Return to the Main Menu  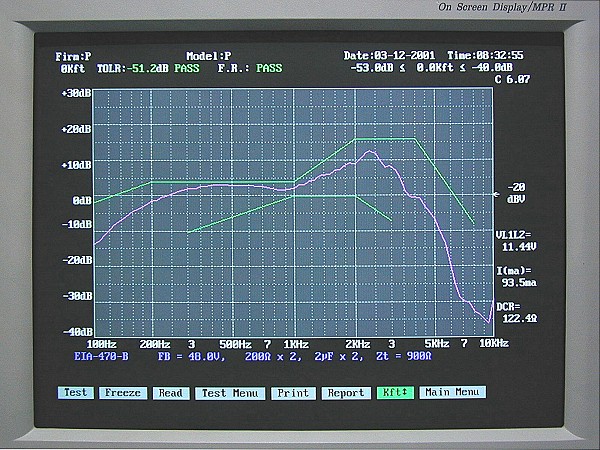[452, 392]
